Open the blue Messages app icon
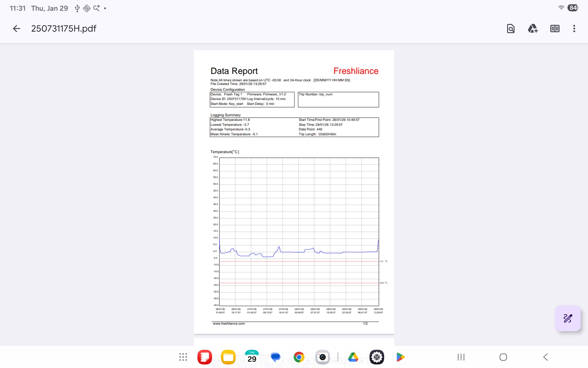Image resolution: width=588 pixels, height=368 pixels. (x=275, y=357)
